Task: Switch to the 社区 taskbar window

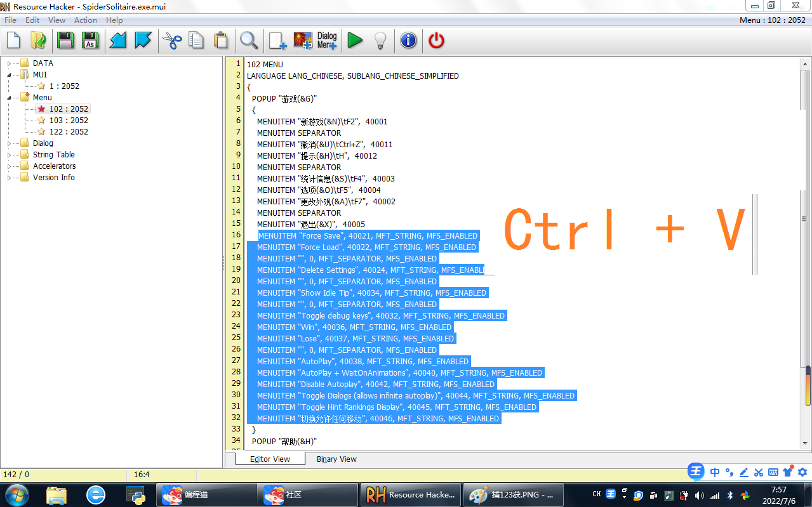Action: point(308,495)
